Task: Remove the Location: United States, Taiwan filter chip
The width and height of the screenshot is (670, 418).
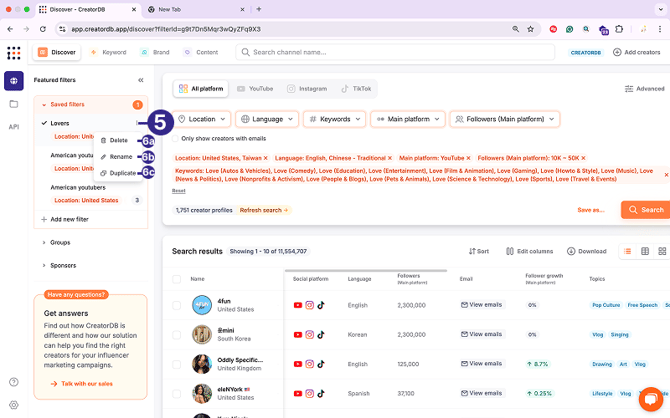Action: click(265, 158)
